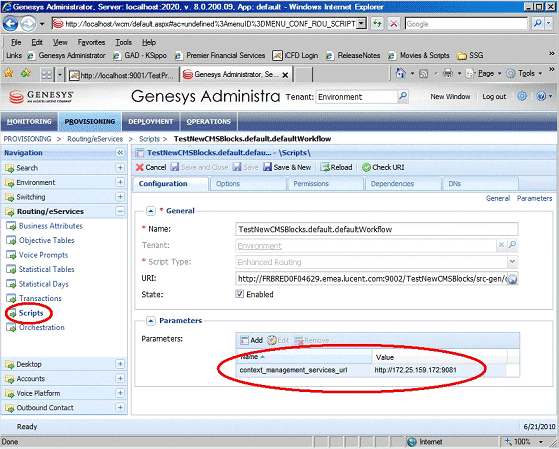Open Transactions in navigation
Image resolution: width=559 pixels, height=449 pixels.
point(40,298)
